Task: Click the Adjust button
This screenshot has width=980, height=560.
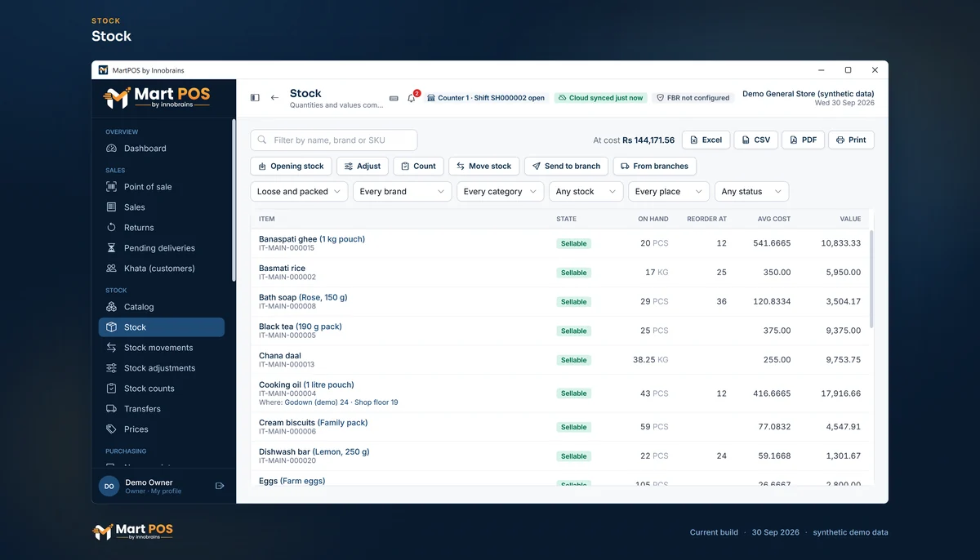Action: coord(363,167)
